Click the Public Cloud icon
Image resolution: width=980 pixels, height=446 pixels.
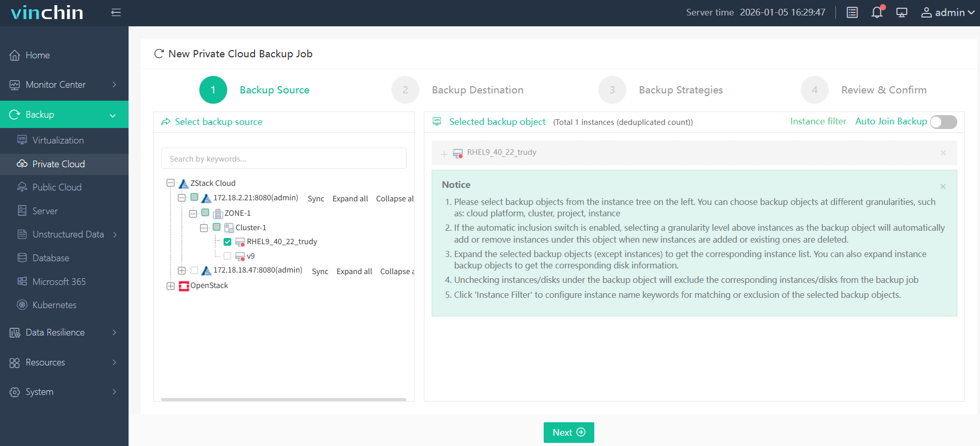pyautogui.click(x=22, y=187)
